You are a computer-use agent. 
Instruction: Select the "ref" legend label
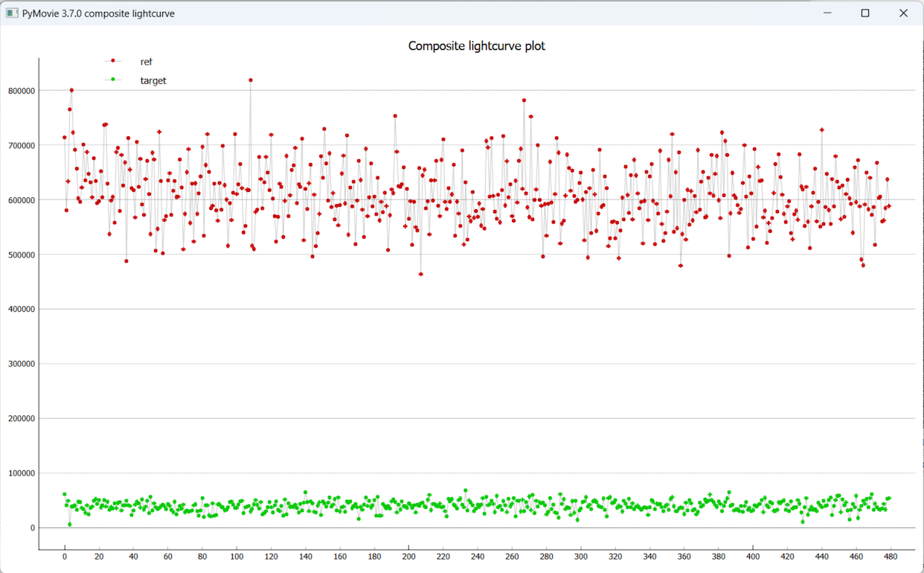(x=146, y=62)
